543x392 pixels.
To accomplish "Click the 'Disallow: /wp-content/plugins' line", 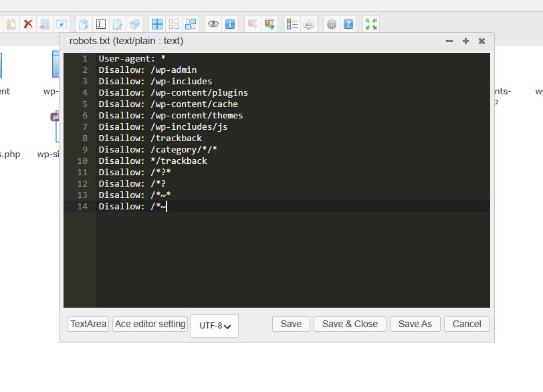I will click(x=173, y=93).
